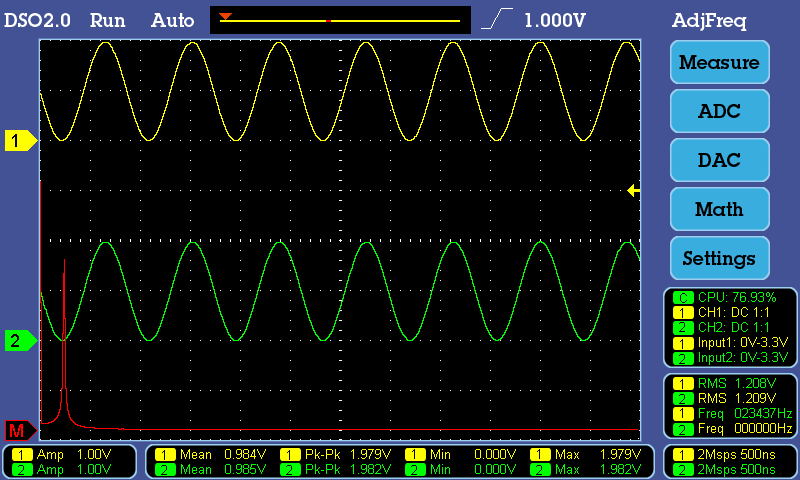800x480 pixels.
Task: Toggle the Run state label
Action: click(107, 20)
